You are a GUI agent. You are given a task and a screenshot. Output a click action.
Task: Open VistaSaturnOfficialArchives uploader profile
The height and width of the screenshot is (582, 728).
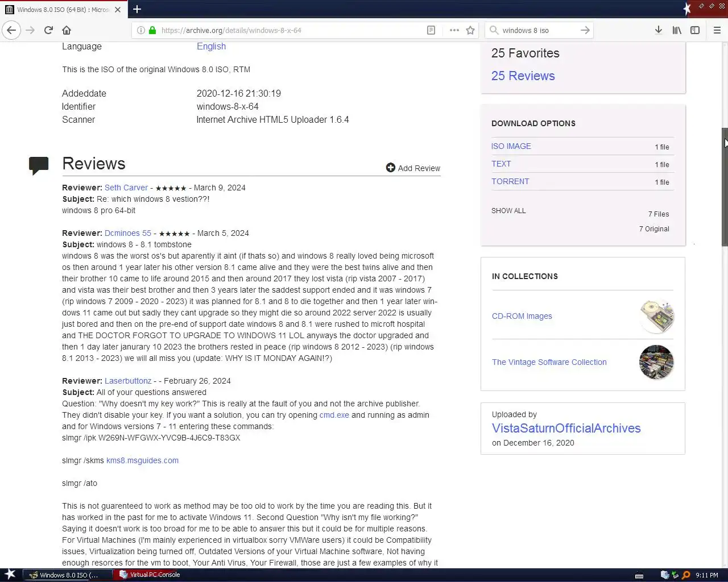(566, 428)
